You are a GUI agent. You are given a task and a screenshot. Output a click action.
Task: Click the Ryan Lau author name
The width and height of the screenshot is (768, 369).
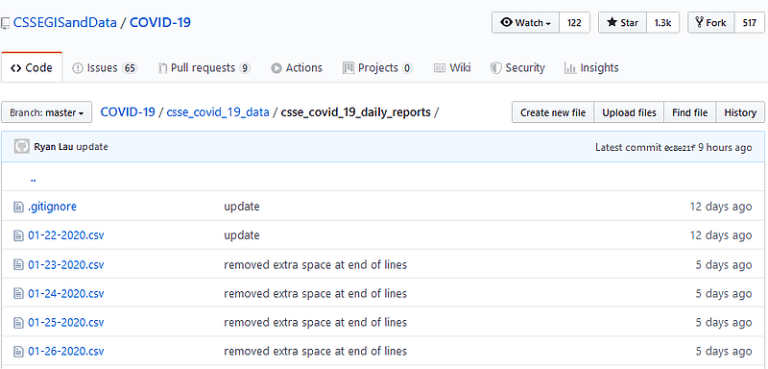click(53, 147)
